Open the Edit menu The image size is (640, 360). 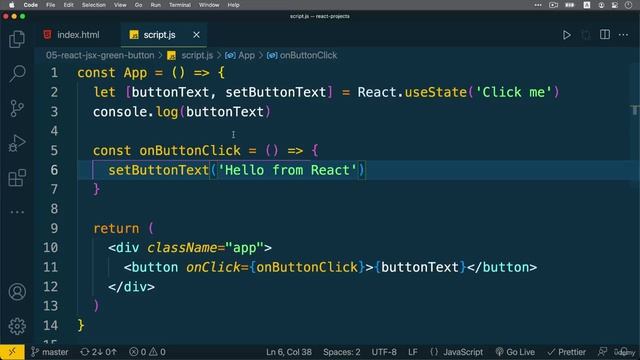(69, 5)
